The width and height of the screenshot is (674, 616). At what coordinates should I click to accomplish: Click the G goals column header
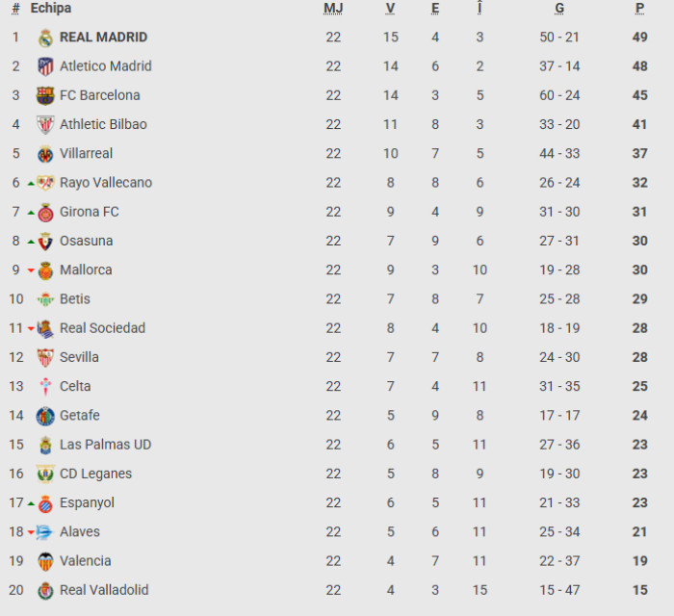[559, 8]
